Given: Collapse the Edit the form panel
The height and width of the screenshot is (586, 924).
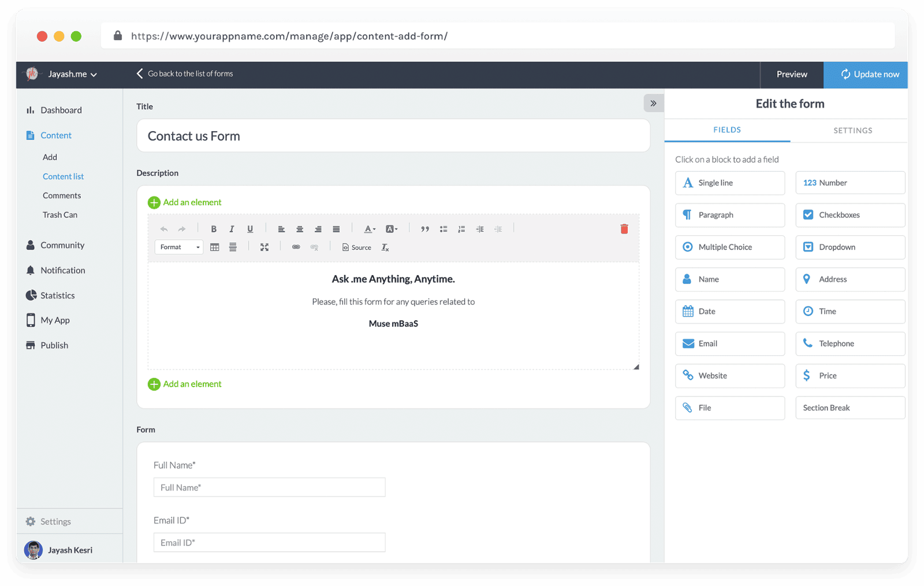Looking at the screenshot, I should [653, 103].
